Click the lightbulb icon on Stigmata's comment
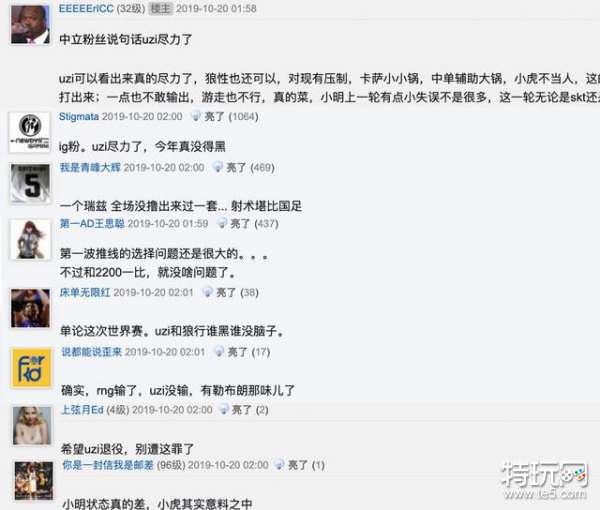 [x=196, y=116]
